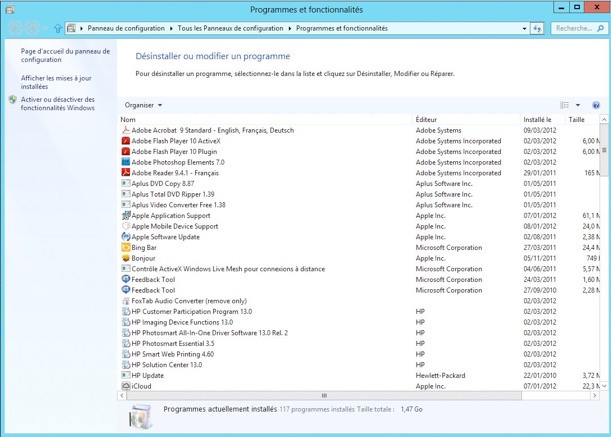Click Microsoft Corporation in Bing Bar row
Screen dimensions: 611x437
click(x=449, y=248)
